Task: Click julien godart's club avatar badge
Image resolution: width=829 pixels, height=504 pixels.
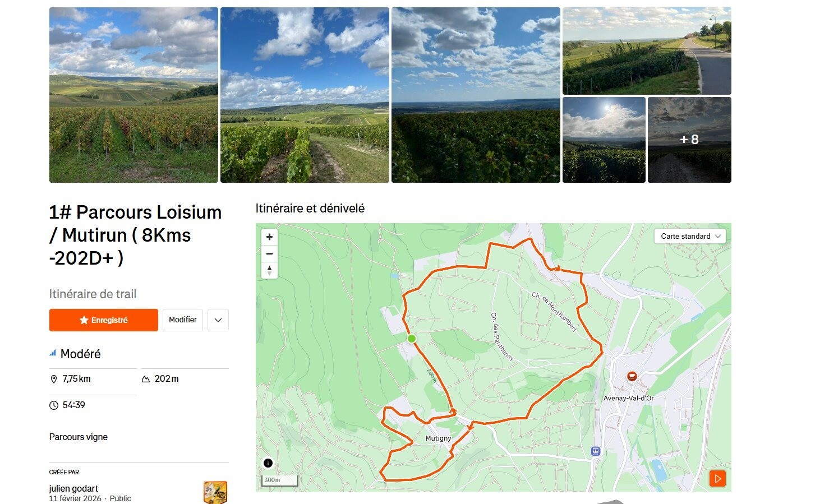Action: pos(215,492)
